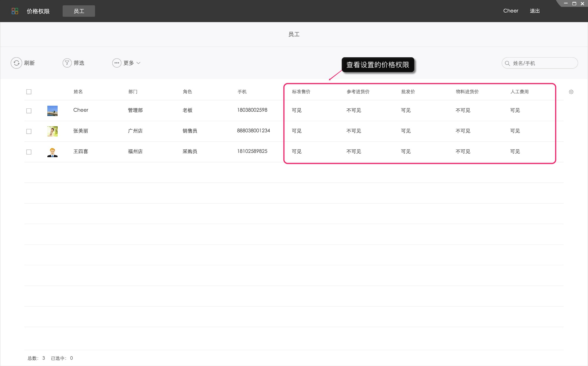Click the filter funnel icon
This screenshot has height=366, width=588.
tap(67, 63)
